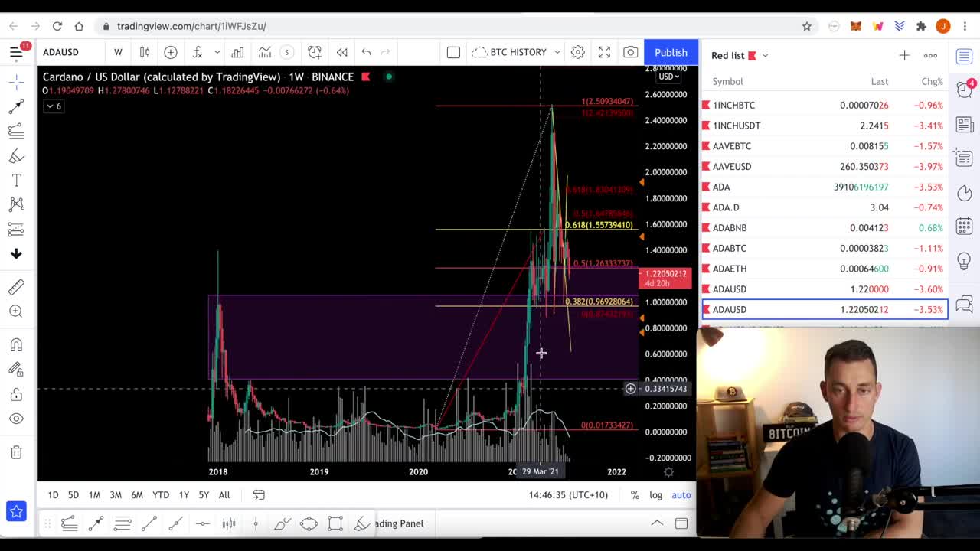Open the TradingView main menu hamburger
Image resolution: width=980 pixels, height=551 pixels.
tap(16, 52)
